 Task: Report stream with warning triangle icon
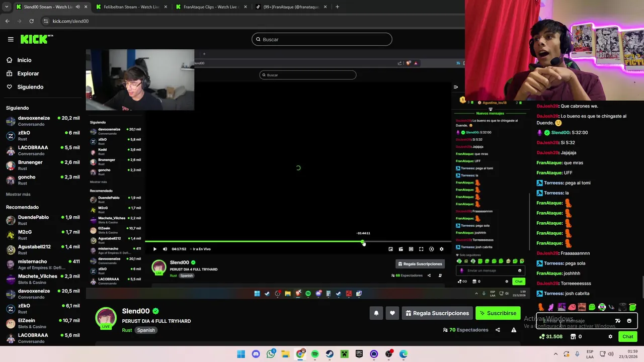tap(514, 330)
